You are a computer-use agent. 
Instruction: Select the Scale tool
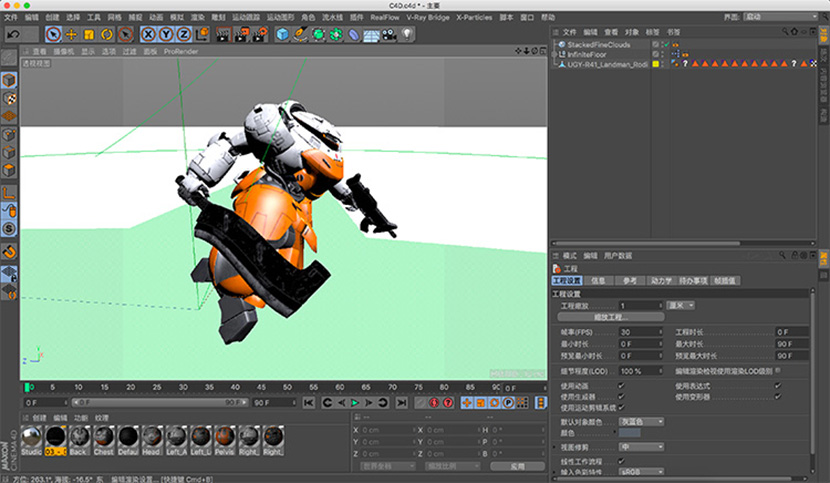coord(89,35)
